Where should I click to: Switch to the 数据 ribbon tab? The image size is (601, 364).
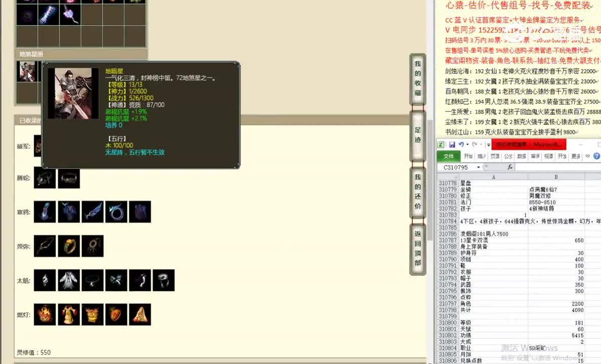click(x=520, y=156)
